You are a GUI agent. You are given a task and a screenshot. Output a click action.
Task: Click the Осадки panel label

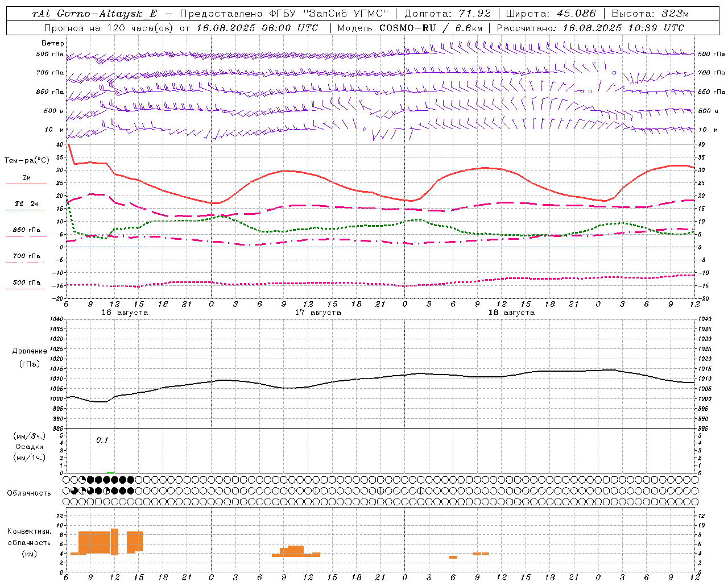30,447
